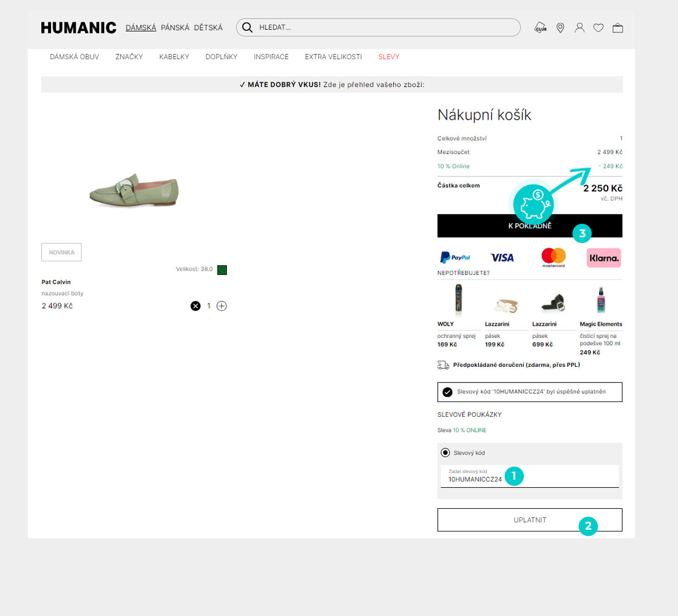The image size is (678, 616).
Task: Open the store locator pin icon
Action: 560,28
